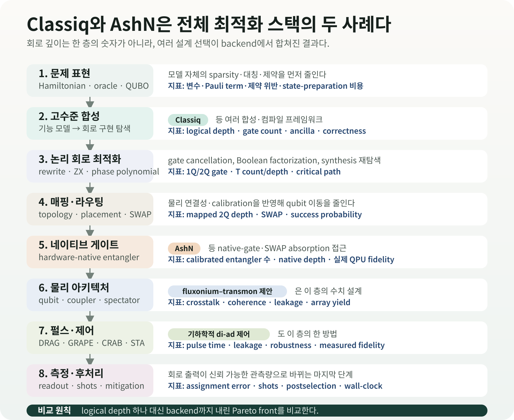The width and height of the screenshot is (514, 420).
Task: Click the heading '7. 펄스·제어'
Action: pos(66,331)
